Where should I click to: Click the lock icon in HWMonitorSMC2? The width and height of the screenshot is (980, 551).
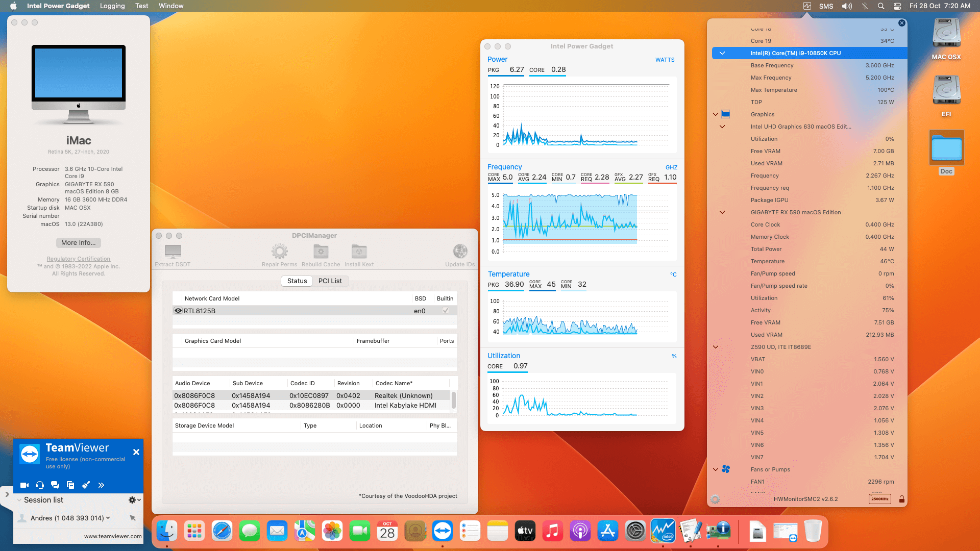pyautogui.click(x=902, y=499)
